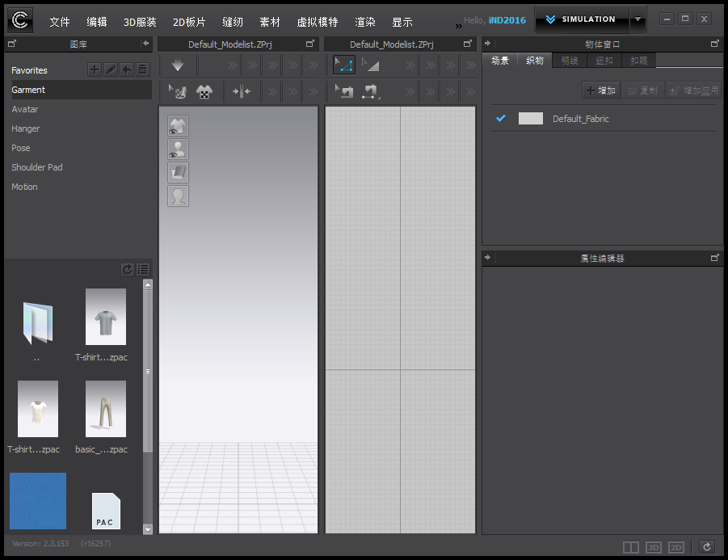Switch to the 场景 tab
The width and height of the screenshot is (728, 560).
coord(499,61)
